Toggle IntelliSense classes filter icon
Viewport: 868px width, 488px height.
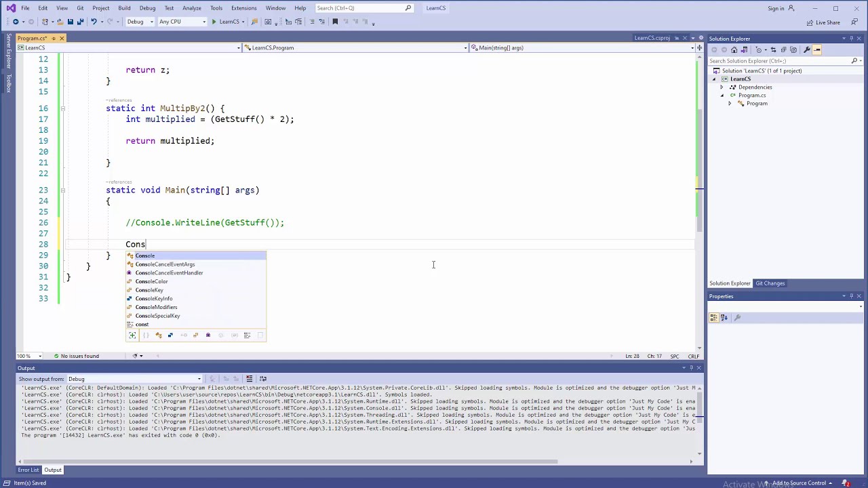159,335
